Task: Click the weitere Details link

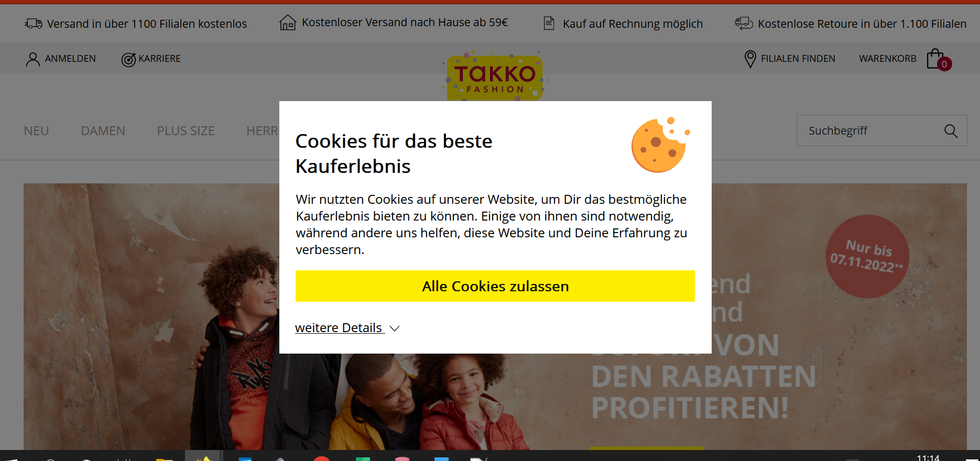Action: [x=339, y=328]
